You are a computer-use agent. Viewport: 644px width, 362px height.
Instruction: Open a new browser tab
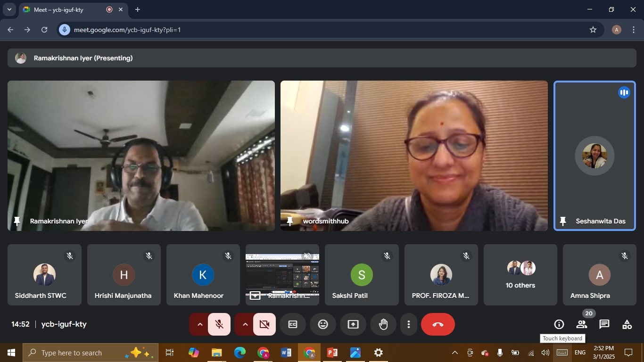click(x=138, y=9)
